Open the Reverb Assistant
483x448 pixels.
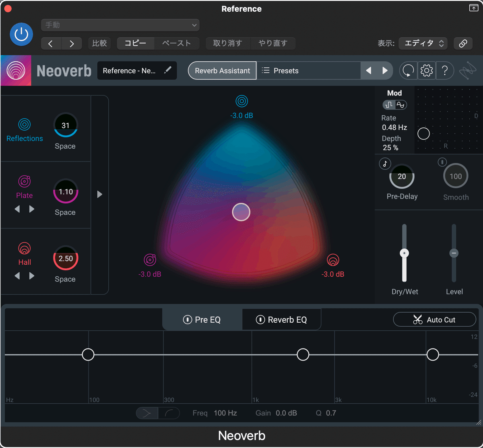pos(222,71)
